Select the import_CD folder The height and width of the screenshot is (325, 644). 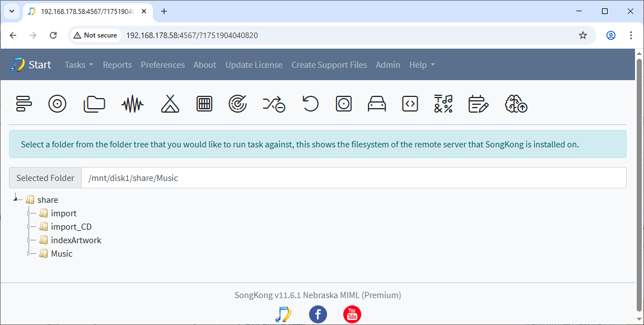coord(71,227)
